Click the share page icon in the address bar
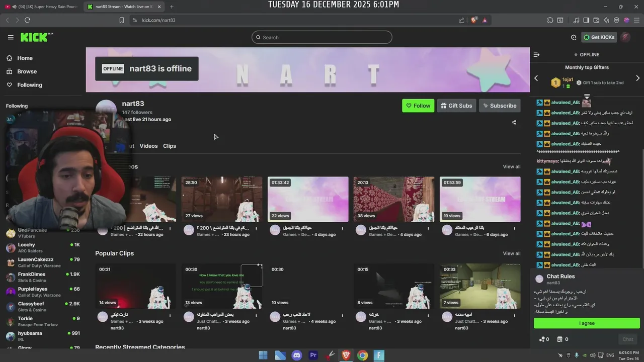The width and height of the screenshot is (644, 362). coord(461,20)
